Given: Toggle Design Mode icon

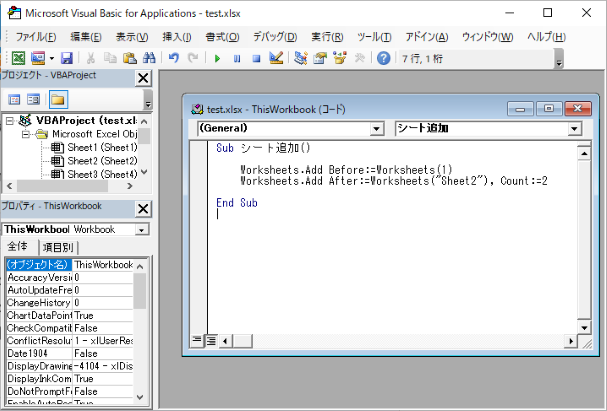Looking at the screenshot, I should [x=276, y=58].
